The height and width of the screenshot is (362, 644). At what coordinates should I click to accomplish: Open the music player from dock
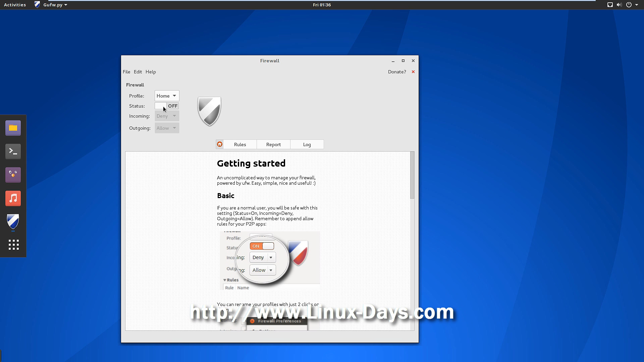[13, 198]
